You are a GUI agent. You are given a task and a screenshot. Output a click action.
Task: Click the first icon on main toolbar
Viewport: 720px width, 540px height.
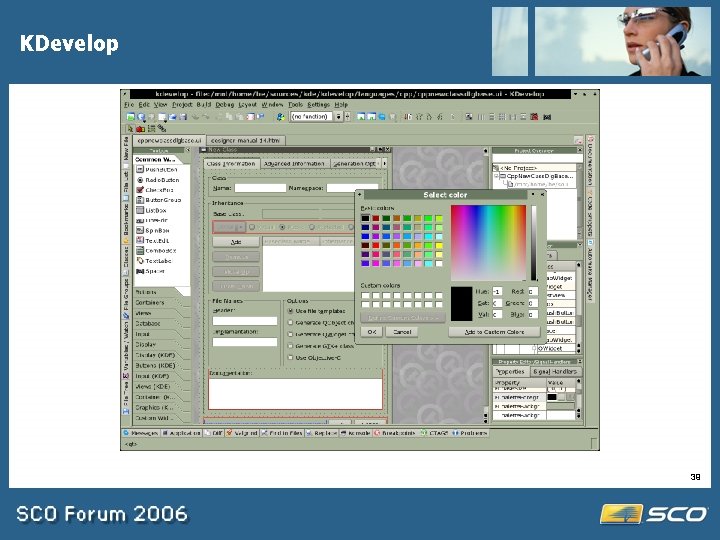130,117
